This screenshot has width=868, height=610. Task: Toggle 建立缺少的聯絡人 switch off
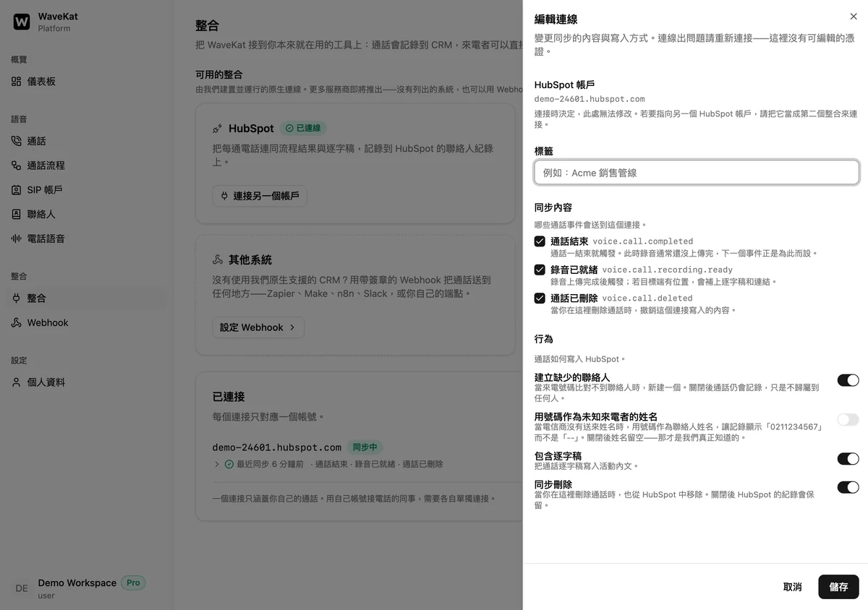point(848,380)
